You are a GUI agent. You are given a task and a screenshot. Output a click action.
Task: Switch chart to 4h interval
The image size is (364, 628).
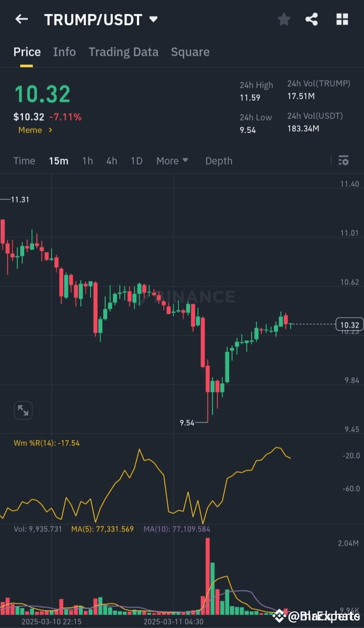(x=112, y=161)
